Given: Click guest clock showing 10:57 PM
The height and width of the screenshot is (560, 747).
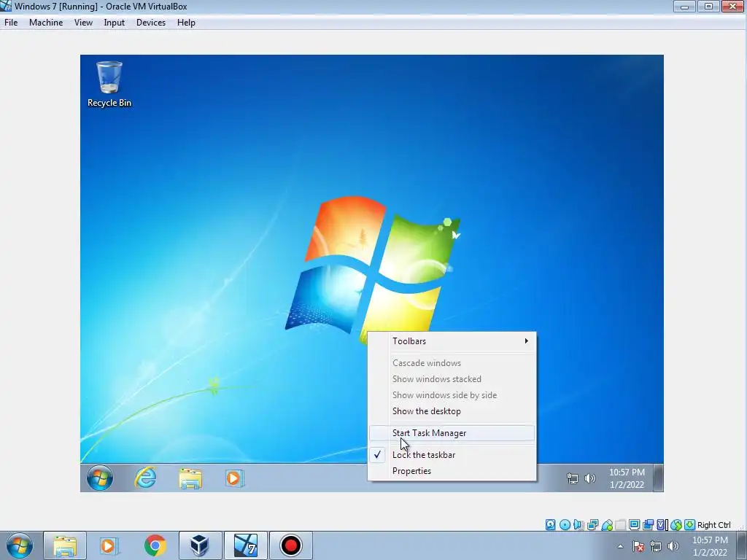Looking at the screenshot, I should 627,478.
